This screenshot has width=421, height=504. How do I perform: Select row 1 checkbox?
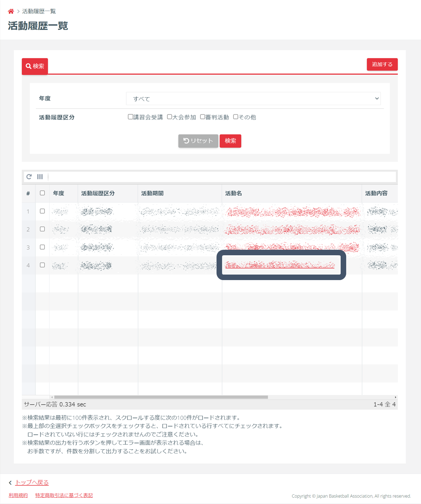pyautogui.click(x=42, y=211)
